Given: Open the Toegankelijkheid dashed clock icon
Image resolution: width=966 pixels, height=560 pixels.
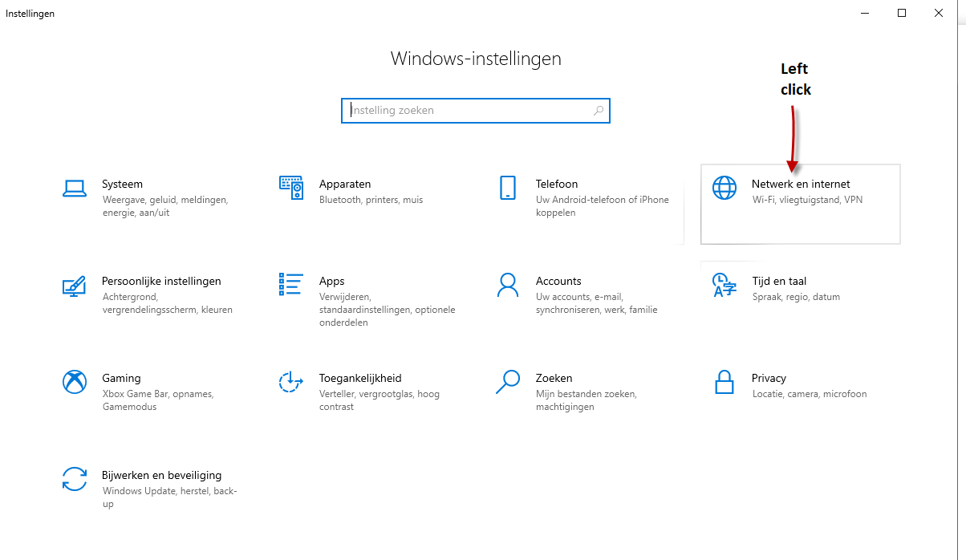Looking at the screenshot, I should coord(290,382).
